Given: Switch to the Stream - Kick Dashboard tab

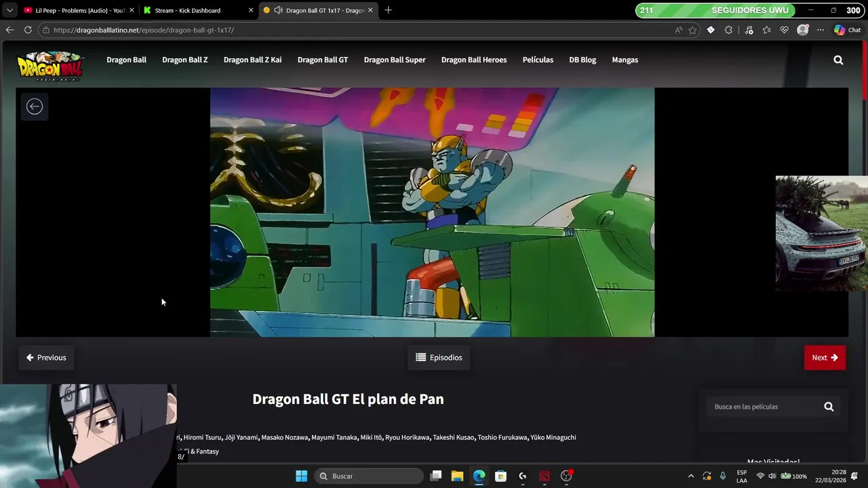Looking at the screenshot, I should [199, 10].
